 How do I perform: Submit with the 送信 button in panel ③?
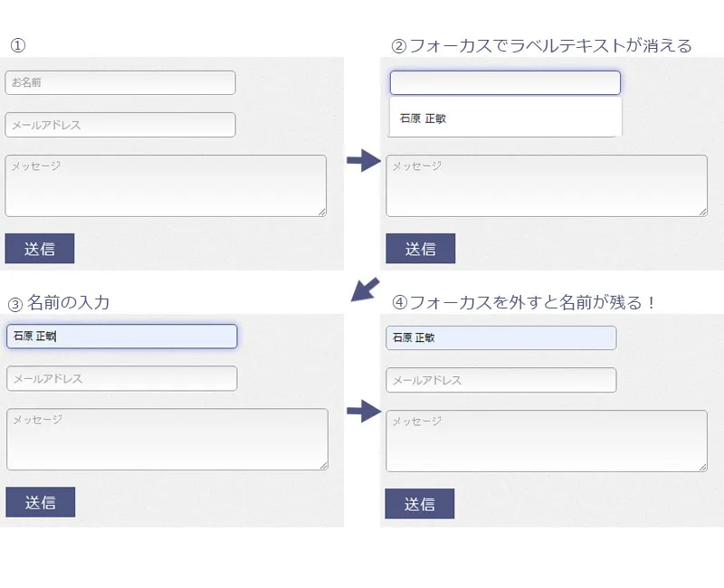click(x=41, y=502)
